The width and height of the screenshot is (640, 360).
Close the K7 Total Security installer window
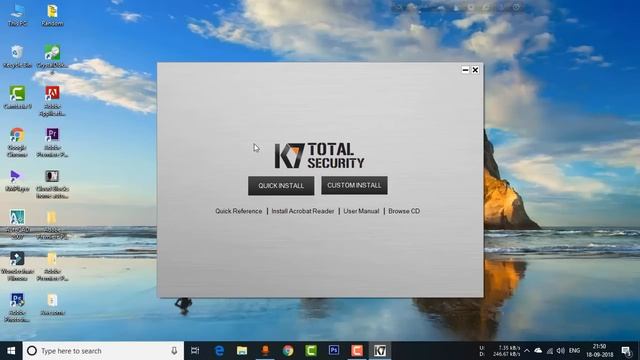point(475,70)
